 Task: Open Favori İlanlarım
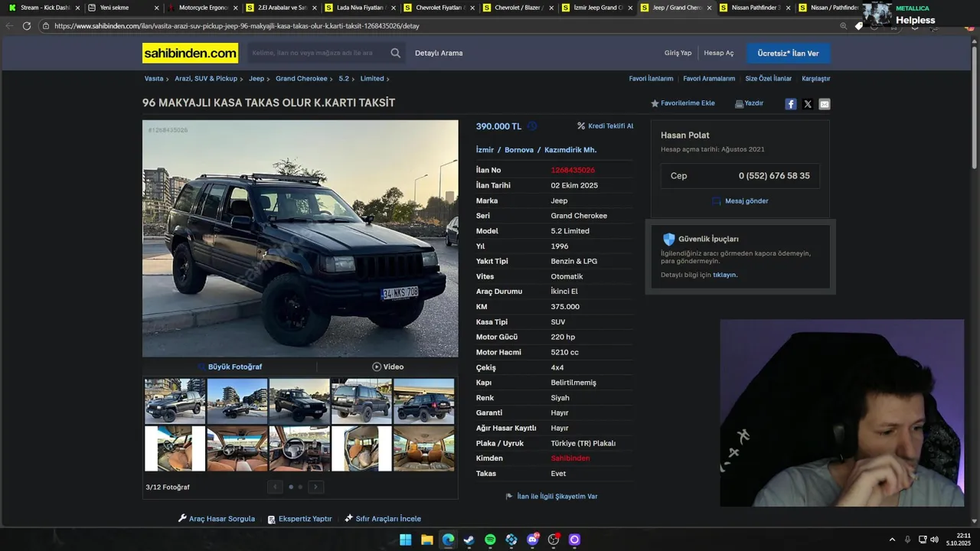tap(651, 79)
